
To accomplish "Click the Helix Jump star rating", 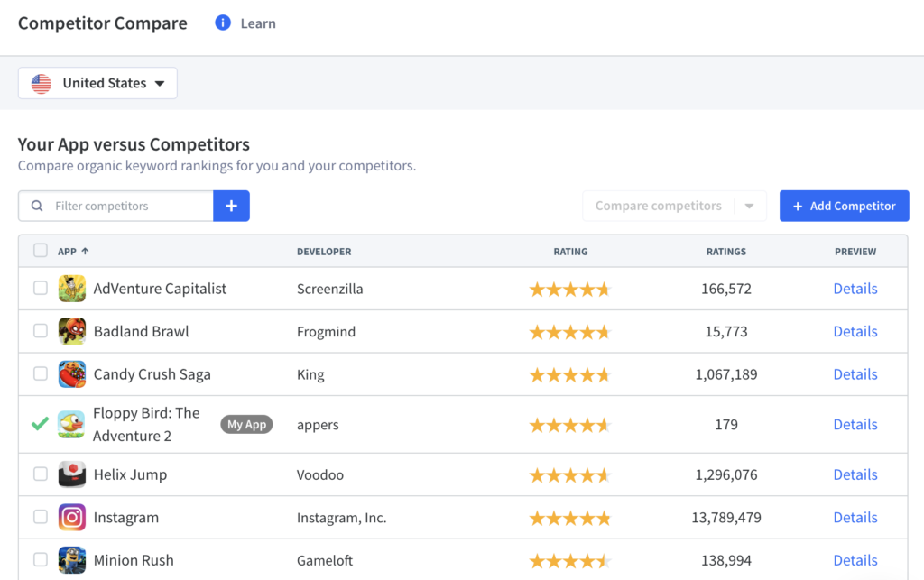I will (570, 475).
